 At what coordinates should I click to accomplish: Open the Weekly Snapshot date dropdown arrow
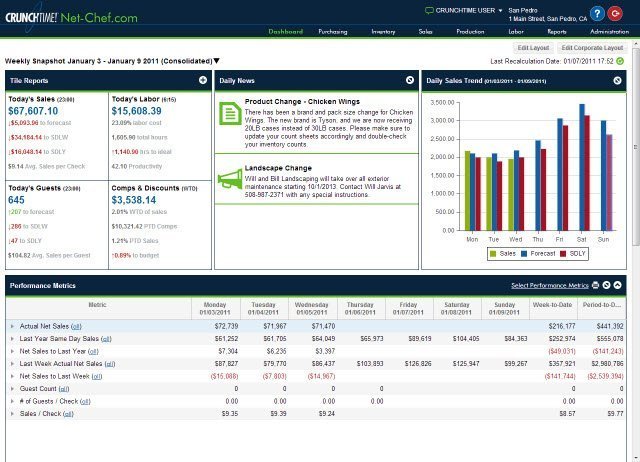pyautogui.click(x=216, y=61)
